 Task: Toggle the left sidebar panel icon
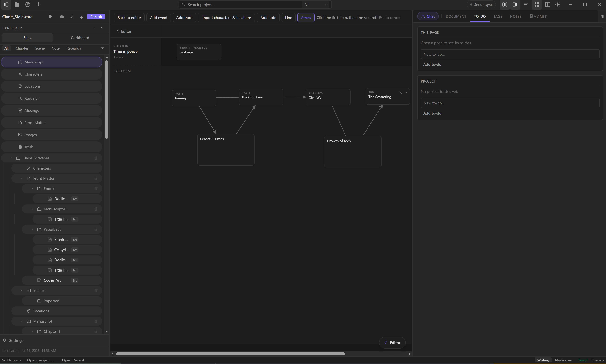coord(6,4)
